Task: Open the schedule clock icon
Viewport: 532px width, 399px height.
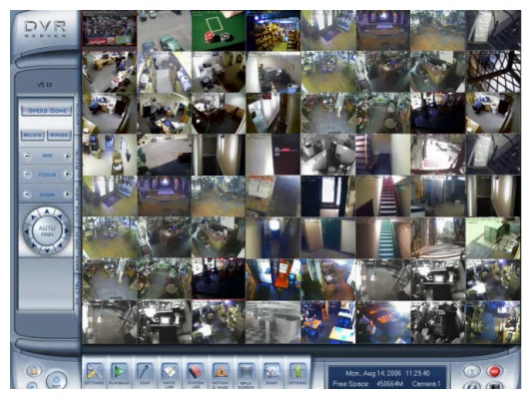Action: click(x=471, y=371)
